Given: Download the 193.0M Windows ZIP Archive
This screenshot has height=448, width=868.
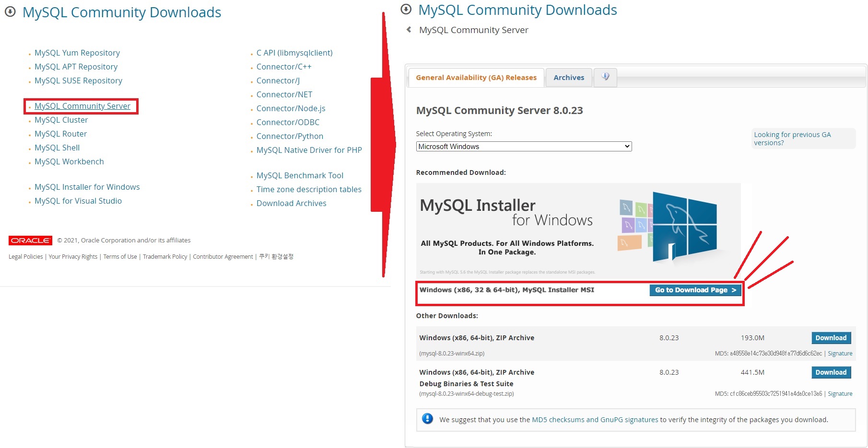Looking at the screenshot, I should pyautogui.click(x=831, y=338).
